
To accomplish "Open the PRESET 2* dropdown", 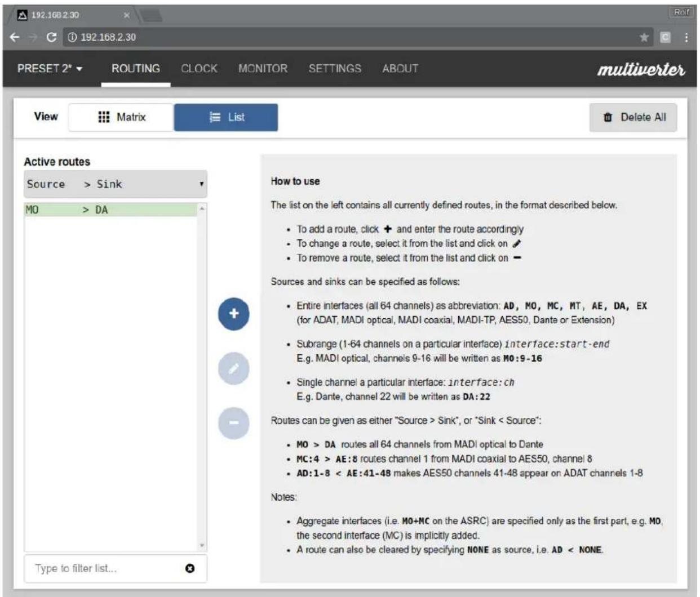I will tap(50, 69).
